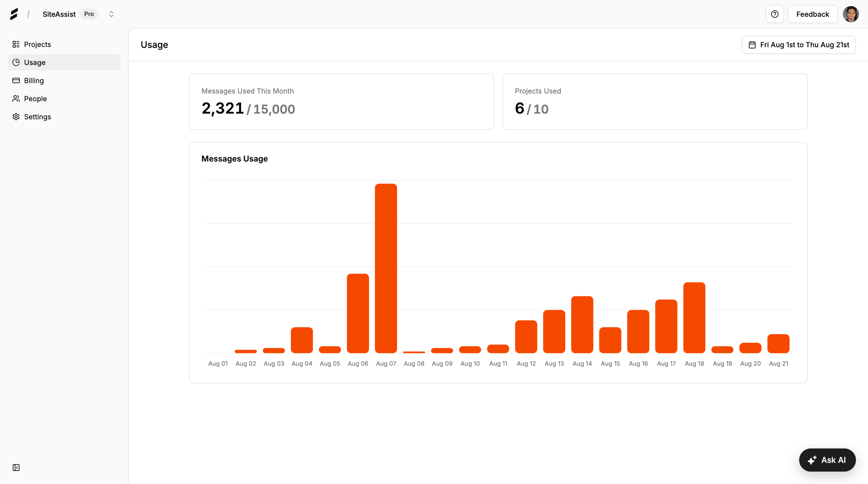Open the workspace switcher chevron
Viewport: 868px width, 484px height.
tap(111, 14)
